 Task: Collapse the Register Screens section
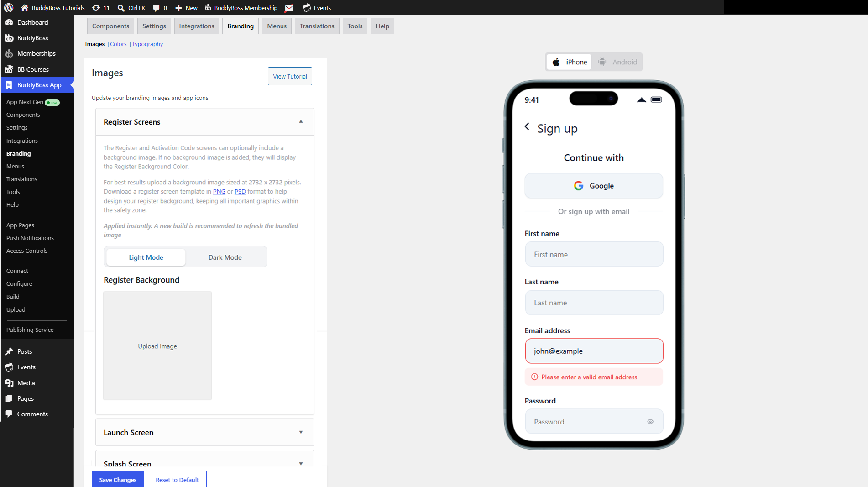[301, 122]
